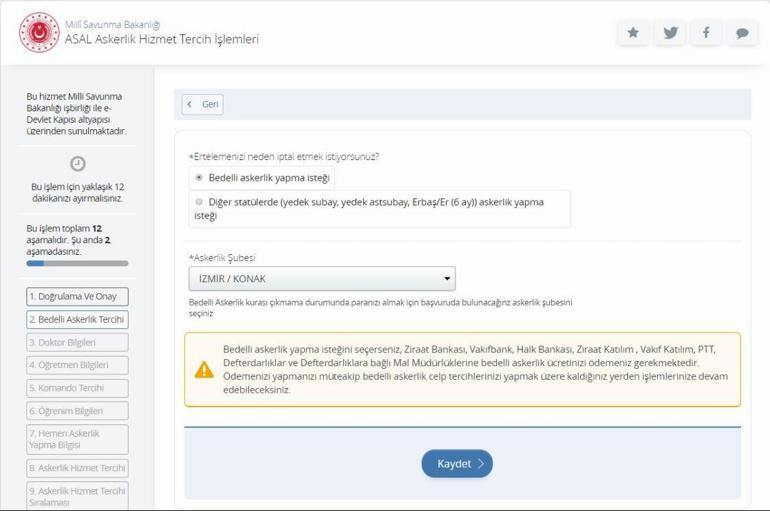Select 'Bedelli askerlik yapma isteği' radio option
The height and width of the screenshot is (511, 770).
(x=199, y=177)
